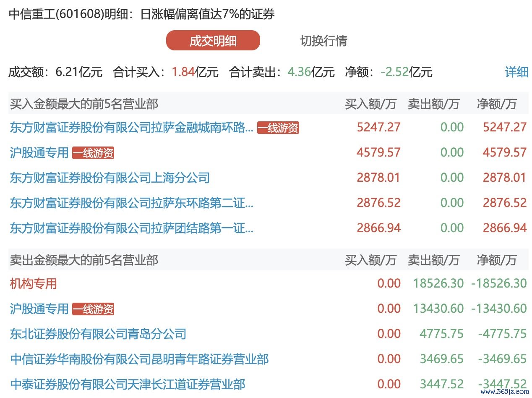
Task: Open 东方财富证券 拉萨团结路第一 branch link
Action: (131, 228)
